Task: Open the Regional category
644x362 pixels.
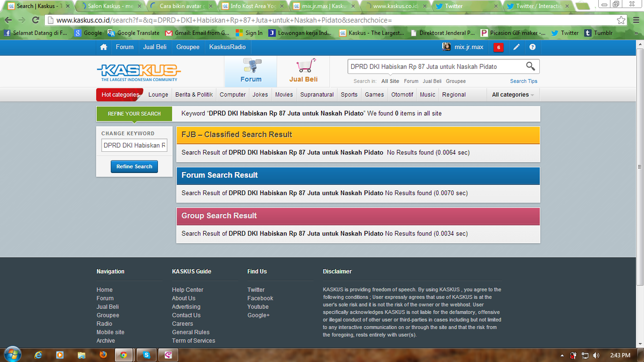Action: (x=454, y=95)
